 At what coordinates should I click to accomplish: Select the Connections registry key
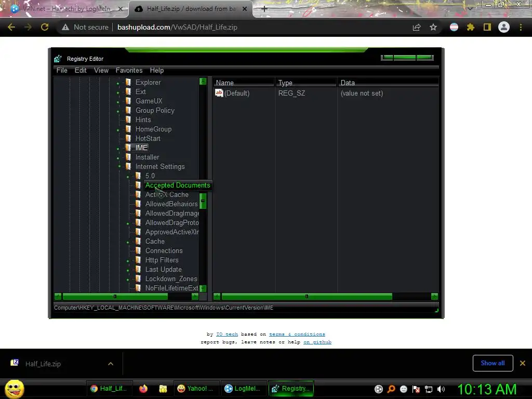(164, 251)
